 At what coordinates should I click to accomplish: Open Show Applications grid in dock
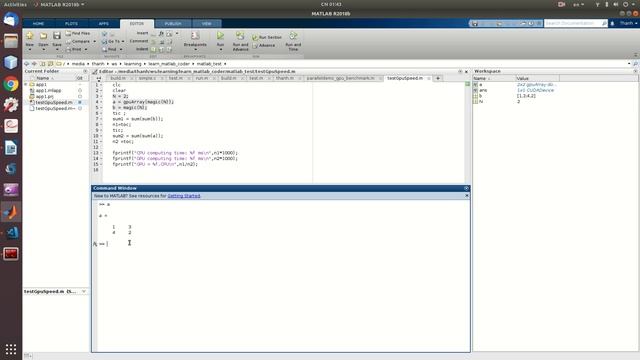(11, 349)
